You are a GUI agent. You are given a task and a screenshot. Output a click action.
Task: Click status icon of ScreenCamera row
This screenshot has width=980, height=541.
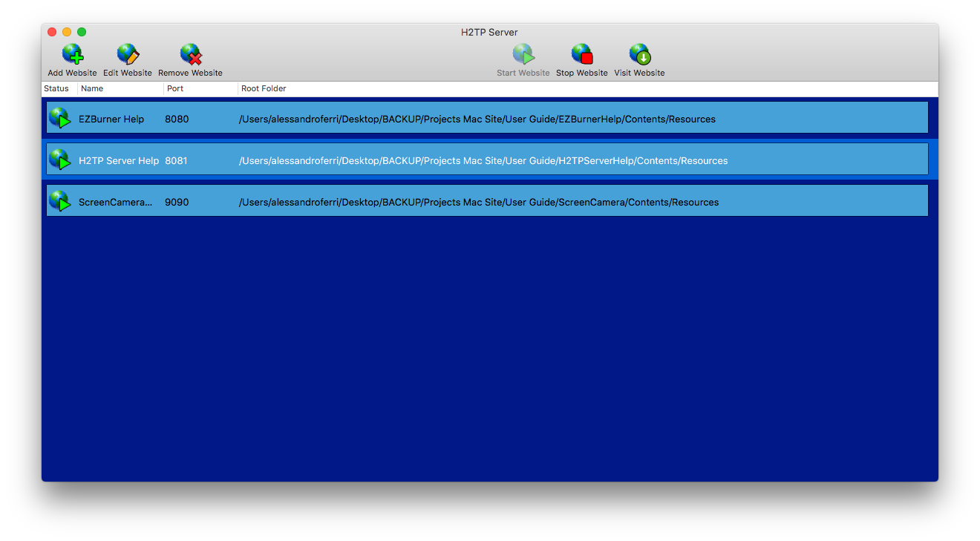[x=59, y=201]
